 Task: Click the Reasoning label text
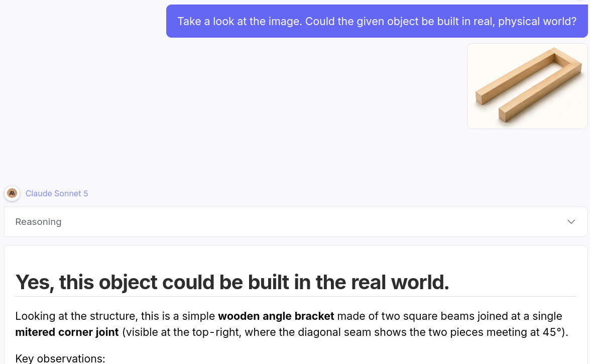click(38, 222)
